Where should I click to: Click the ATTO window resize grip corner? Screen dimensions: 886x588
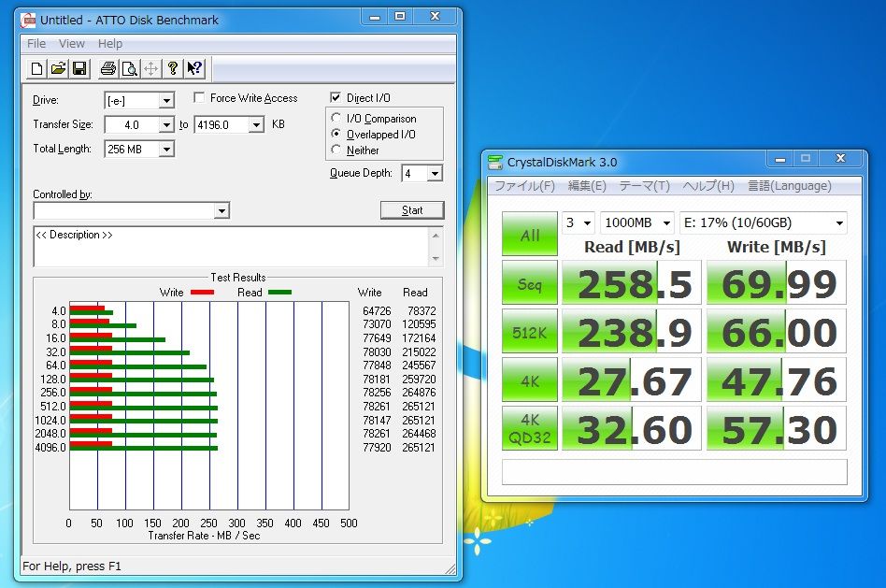450,568
